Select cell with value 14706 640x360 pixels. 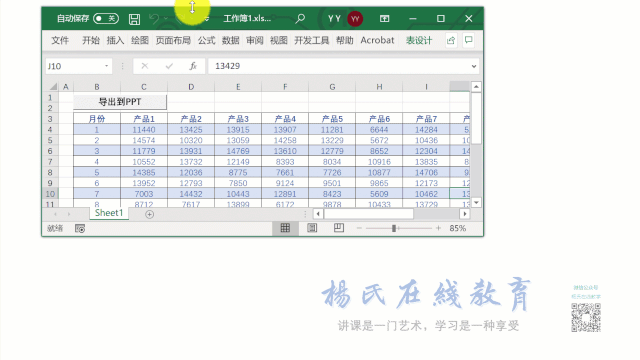coord(426,172)
